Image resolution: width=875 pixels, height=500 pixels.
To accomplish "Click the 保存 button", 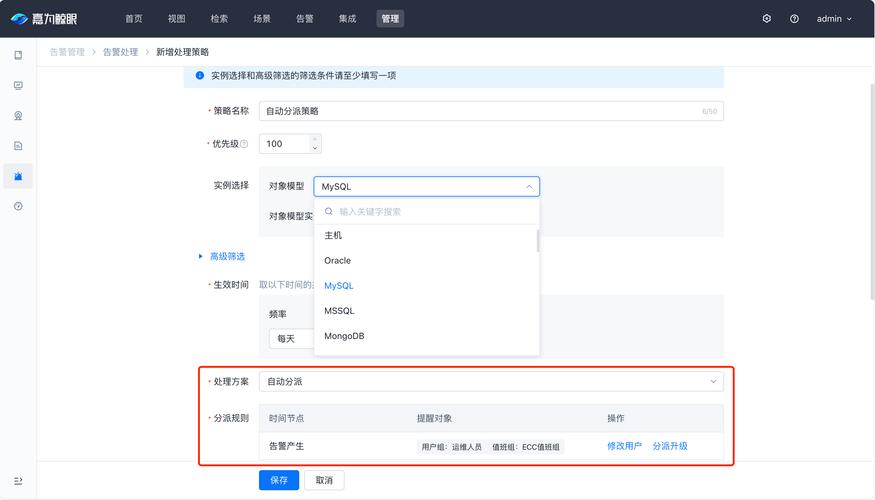I will [279, 480].
